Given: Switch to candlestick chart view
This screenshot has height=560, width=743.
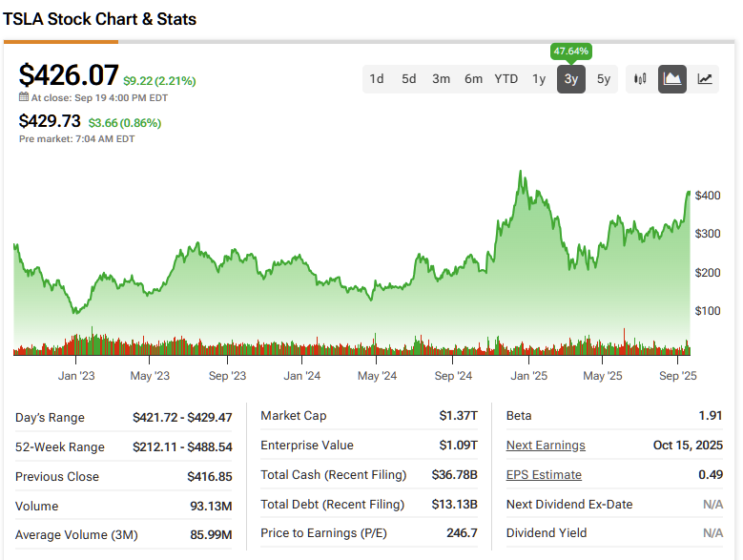Looking at the screenshot, I should [x=640, y=78].
